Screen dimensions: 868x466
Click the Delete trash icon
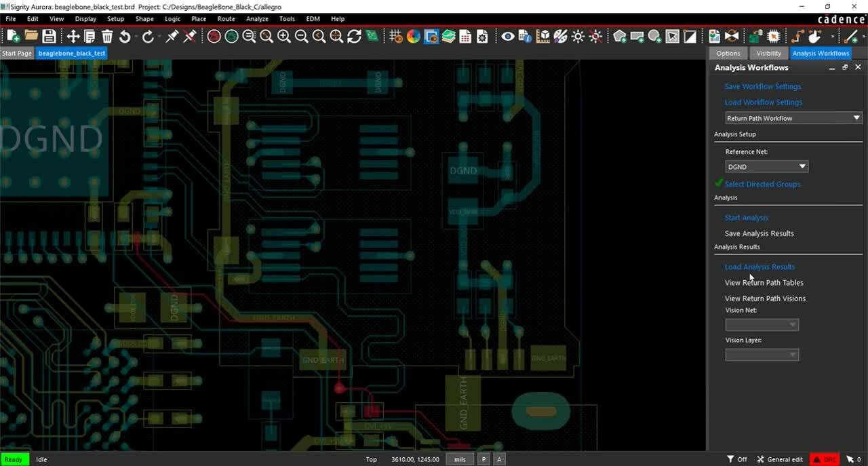point(107,36)
